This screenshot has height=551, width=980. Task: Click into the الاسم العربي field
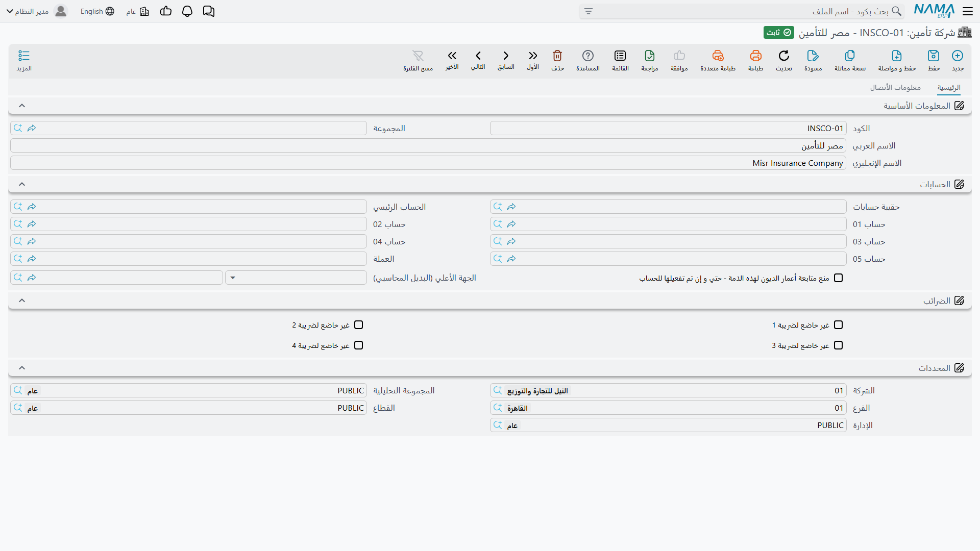point(428,145)
